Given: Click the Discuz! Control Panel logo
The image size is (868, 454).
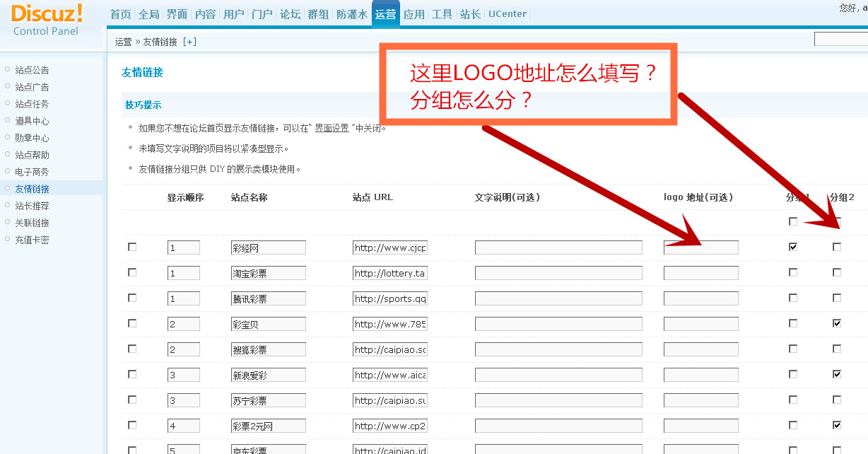Looking at the screenshot, I should (45, 19).
